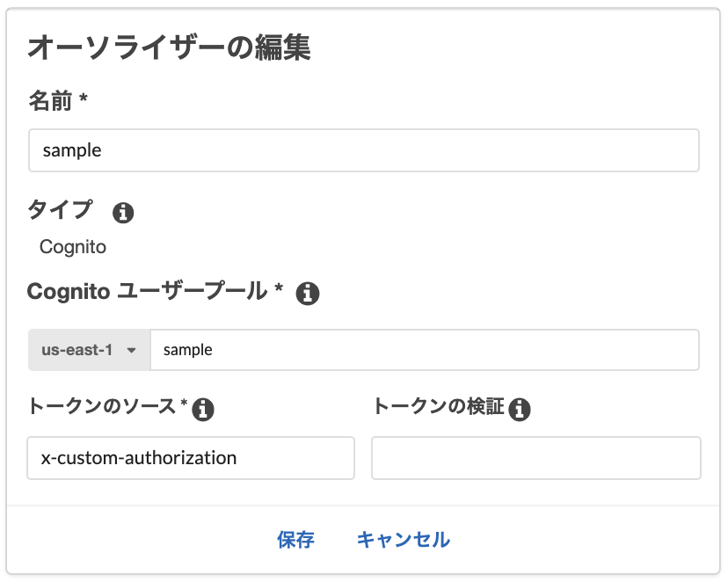The width and height of the screenshot is (728, 582).
Task: Focus the 名前 input containing sample
Action: [363, 150]
